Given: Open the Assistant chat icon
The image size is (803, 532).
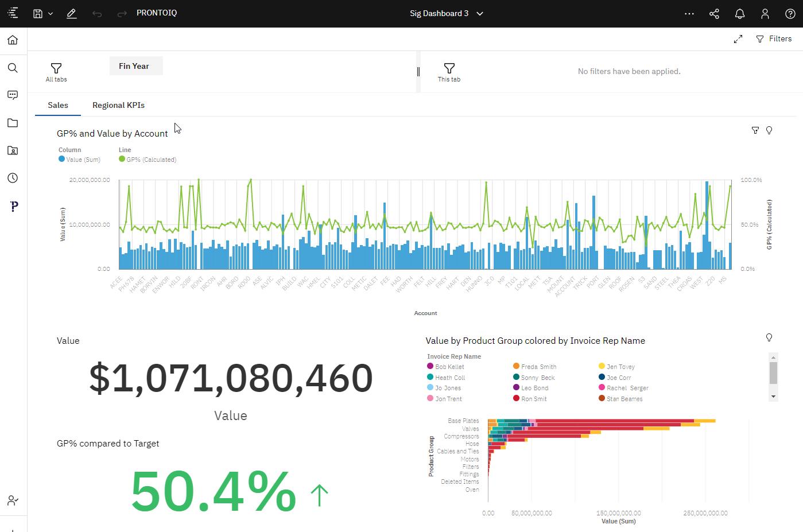Looking at the screenshot, I should (13, 95).
